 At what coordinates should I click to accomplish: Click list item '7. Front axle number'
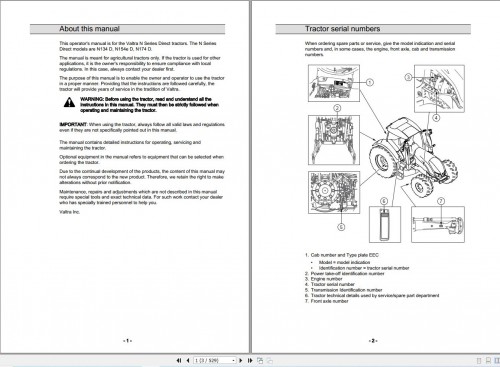point(326,301)
